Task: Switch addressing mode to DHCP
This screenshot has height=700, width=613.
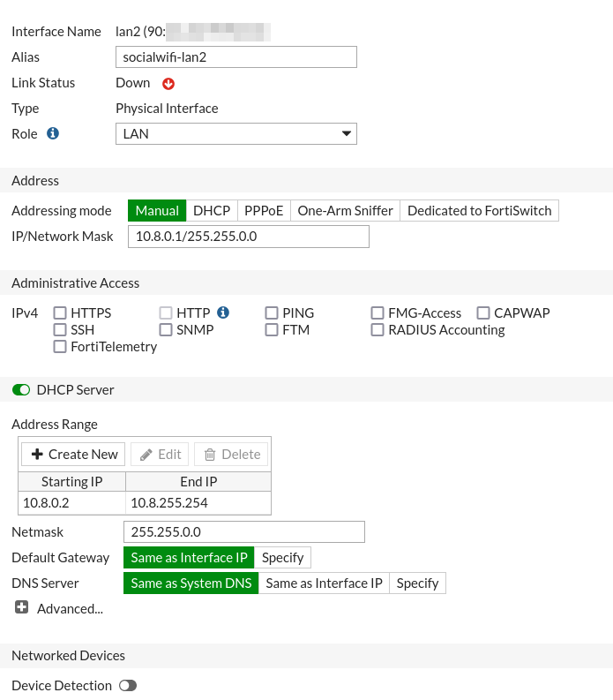Action: pyautogui.click(x=212, y=211)
